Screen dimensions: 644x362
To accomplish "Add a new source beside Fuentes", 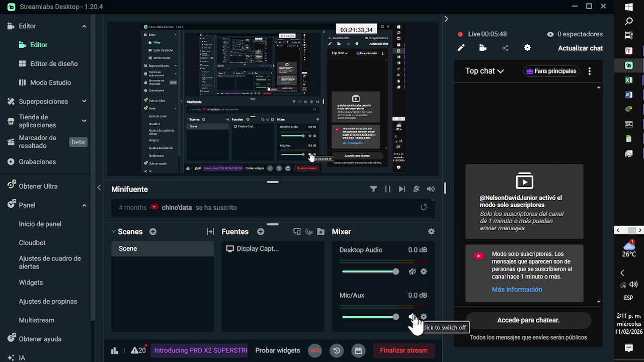I will pyautogui.click(x=261, y=232).
